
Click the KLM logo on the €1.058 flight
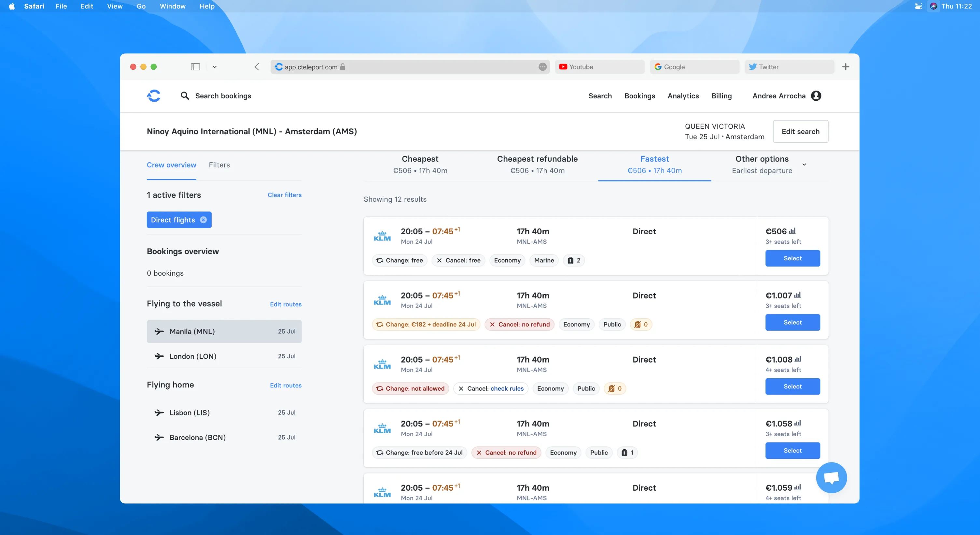[382, 428]
